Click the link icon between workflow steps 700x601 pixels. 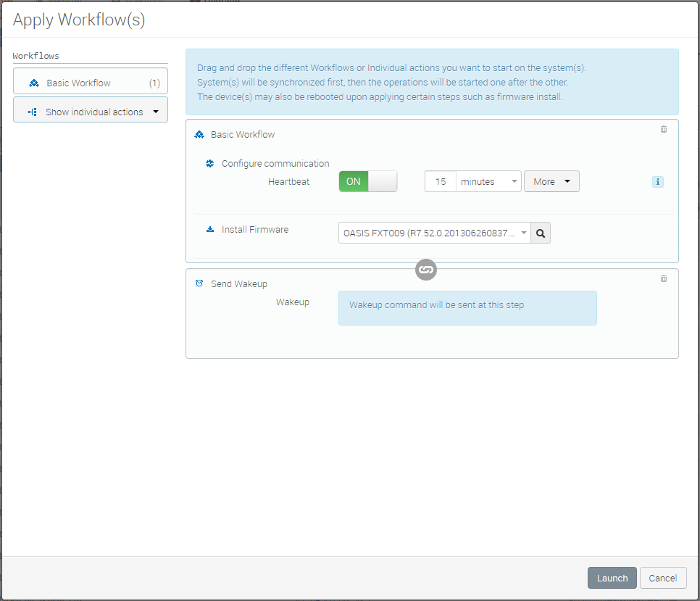coord(426,270)
